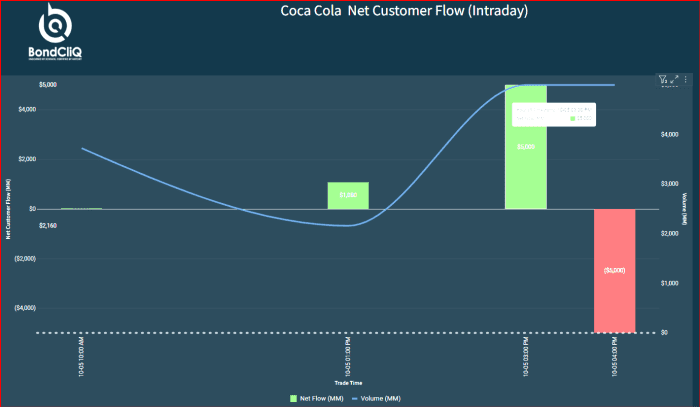700x407 pixels.
Task: Click the 10-05 04:00 PM axis label
Action: coord(615,357)
